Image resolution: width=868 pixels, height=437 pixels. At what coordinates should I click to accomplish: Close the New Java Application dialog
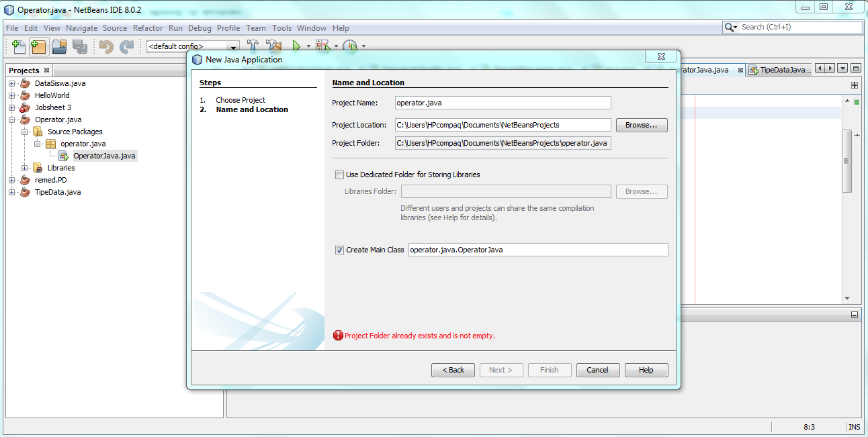[x=660, y=57]
